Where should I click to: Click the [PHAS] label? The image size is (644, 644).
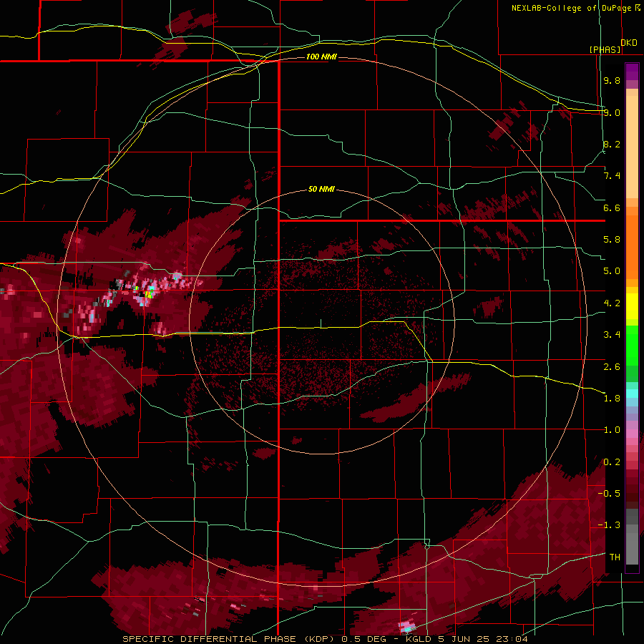point(605,49)
